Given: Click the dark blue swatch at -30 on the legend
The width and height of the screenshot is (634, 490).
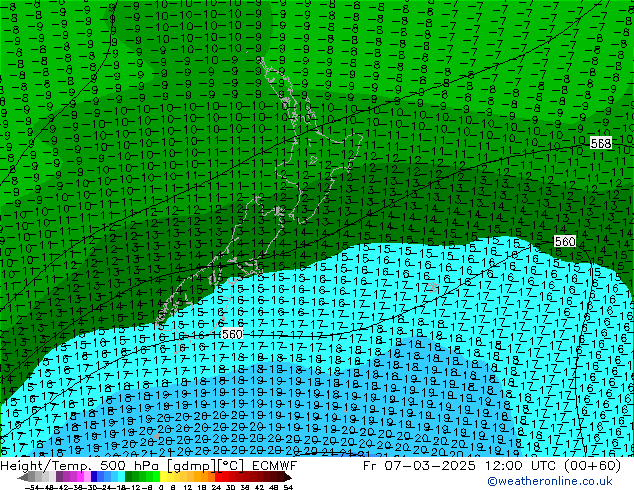Looking at the screenshot, I should [94, 476].
